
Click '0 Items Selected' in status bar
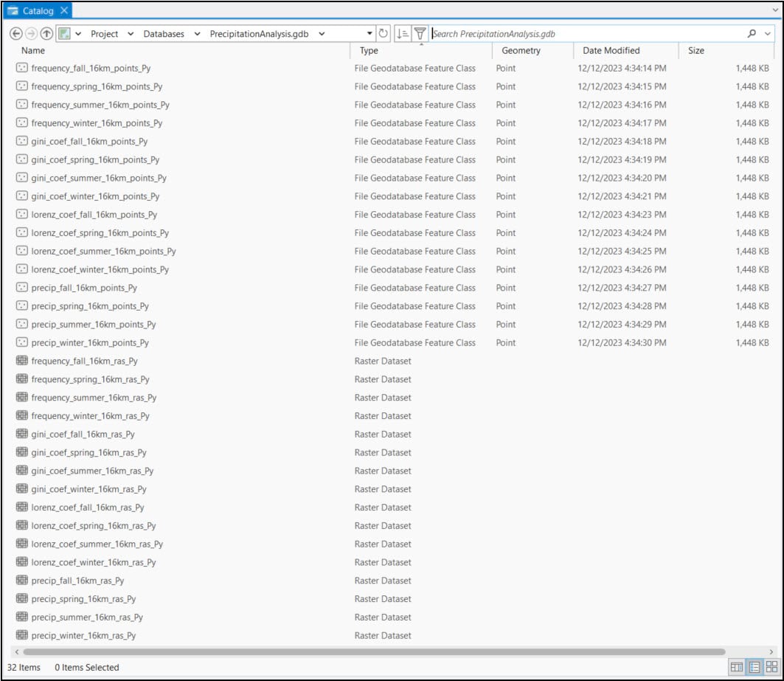(87, 667)
